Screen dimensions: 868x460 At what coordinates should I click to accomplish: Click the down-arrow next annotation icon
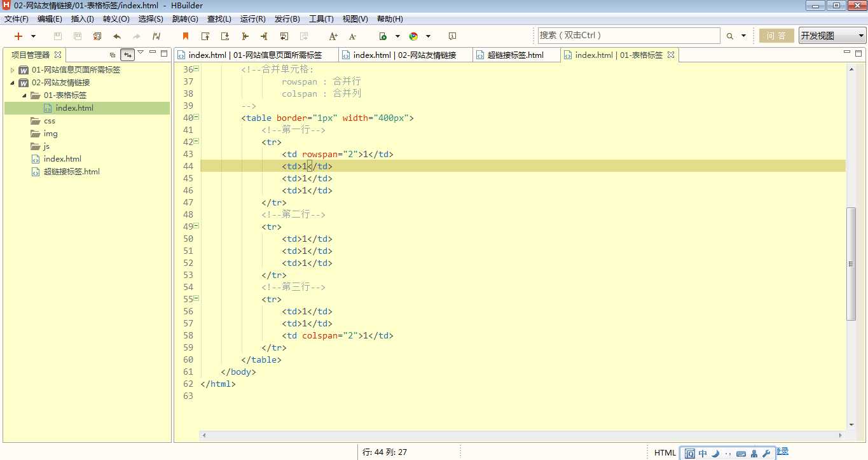pos(225,36)
